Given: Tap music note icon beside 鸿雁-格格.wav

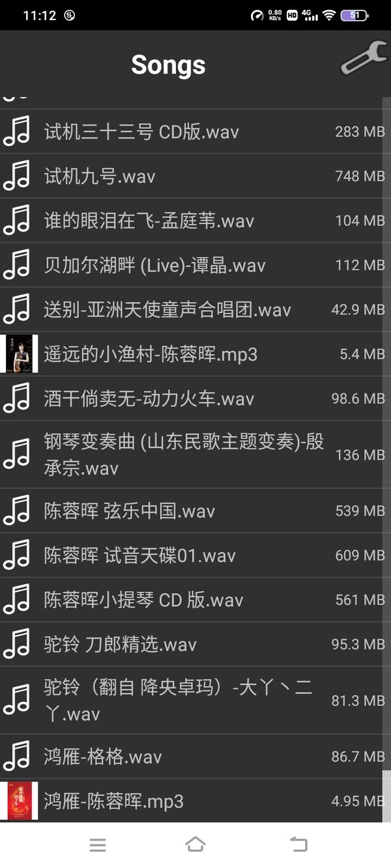Looking at the screenshot, I should tap(17, 757).
